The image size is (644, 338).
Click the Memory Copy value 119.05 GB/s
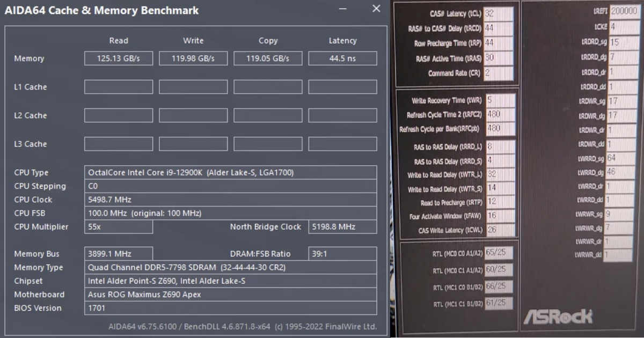coord(268,58)
